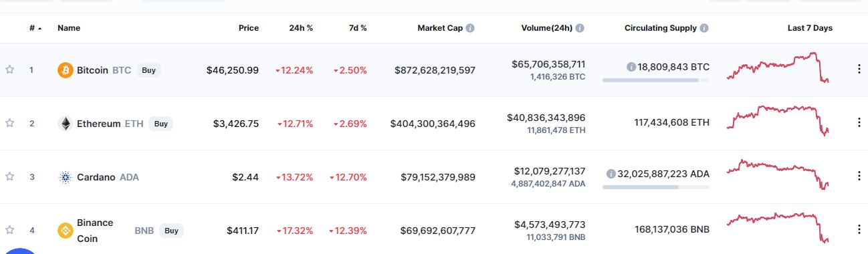This screenshot has height=254, width=868.
Task: Click the info icon beside Bitcoin supply
Action: tap(631, 67)
